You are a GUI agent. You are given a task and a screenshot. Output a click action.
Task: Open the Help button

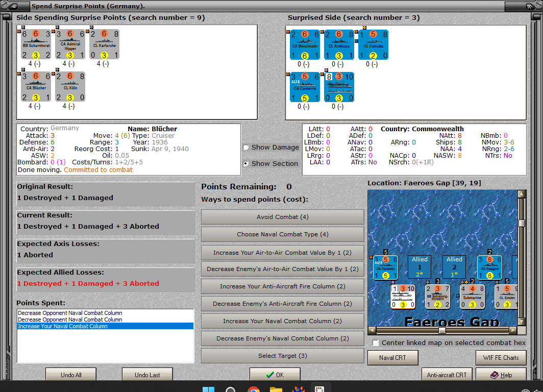[501, 375]
